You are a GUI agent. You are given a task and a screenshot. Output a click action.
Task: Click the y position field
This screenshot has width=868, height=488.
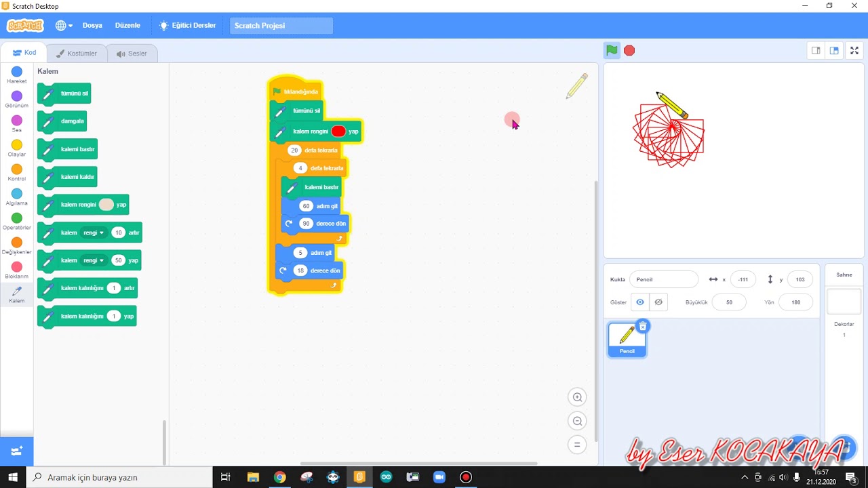[800, 279]
